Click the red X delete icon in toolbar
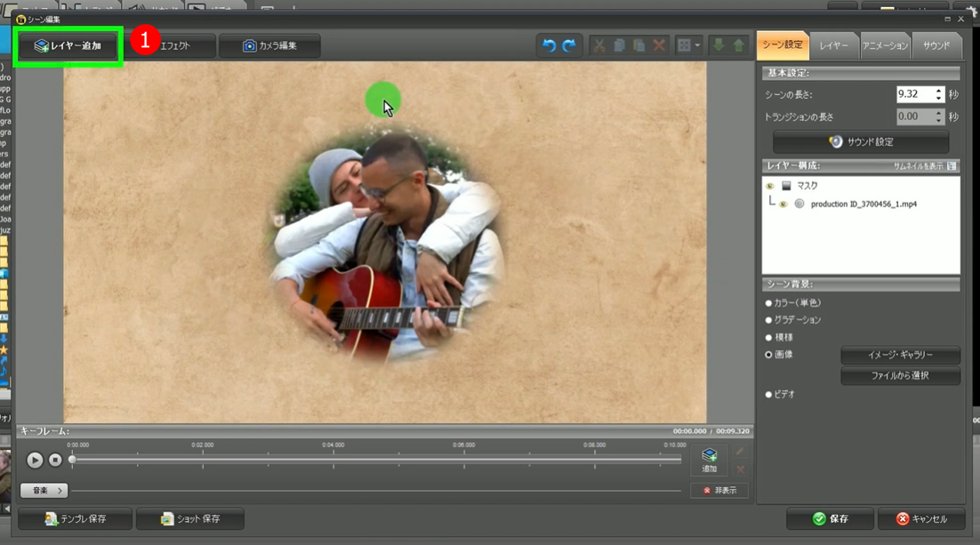This screenshot has height=545, width=980. click(x=659, y=45)
